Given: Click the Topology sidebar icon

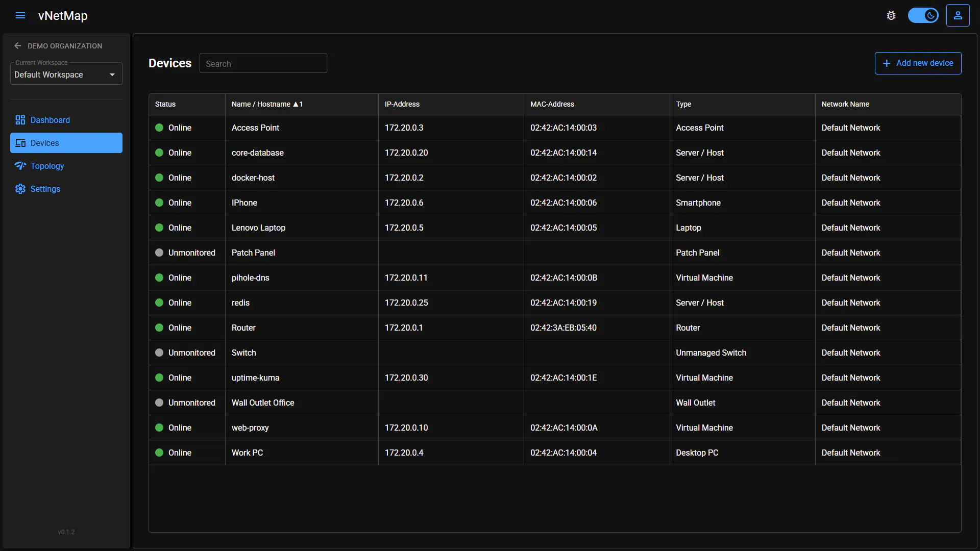Looking at the screenshot, I should (20, 166).
